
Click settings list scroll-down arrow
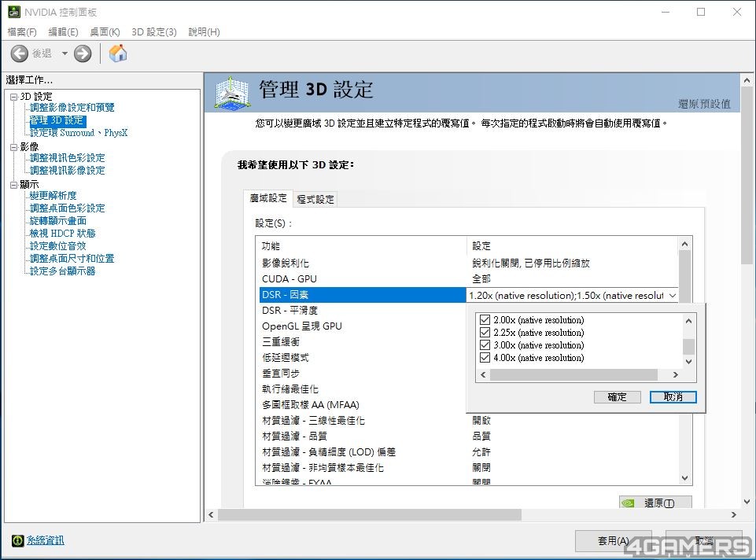click(684, 478)
